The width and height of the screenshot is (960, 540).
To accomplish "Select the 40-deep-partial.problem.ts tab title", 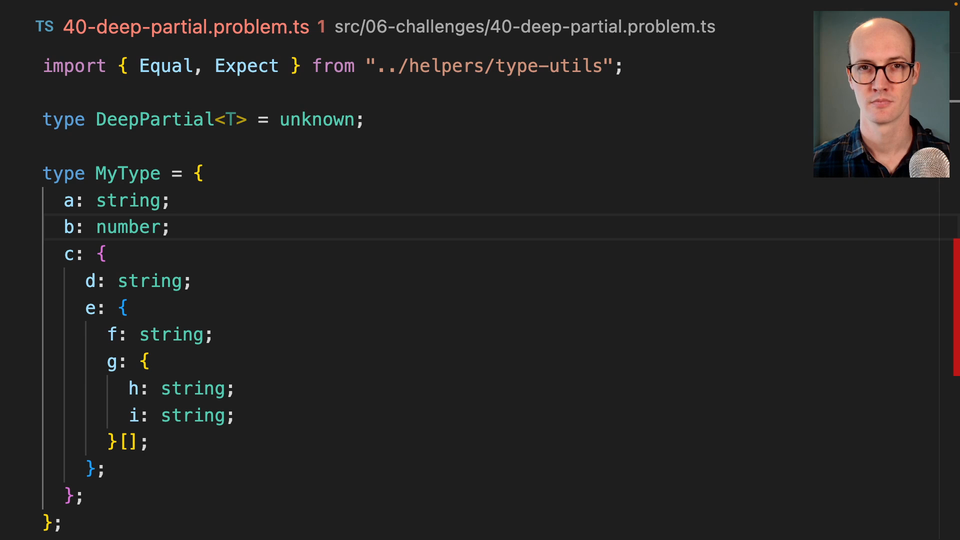I will (186, 27).
